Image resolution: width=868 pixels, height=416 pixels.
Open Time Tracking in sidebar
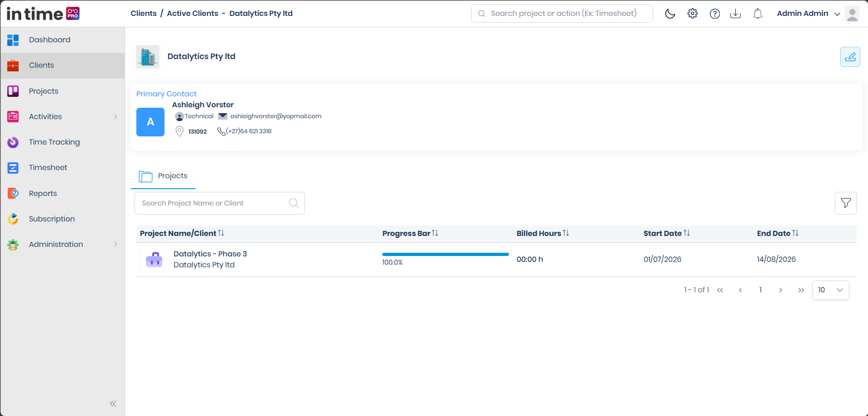[x=62, y=142]
